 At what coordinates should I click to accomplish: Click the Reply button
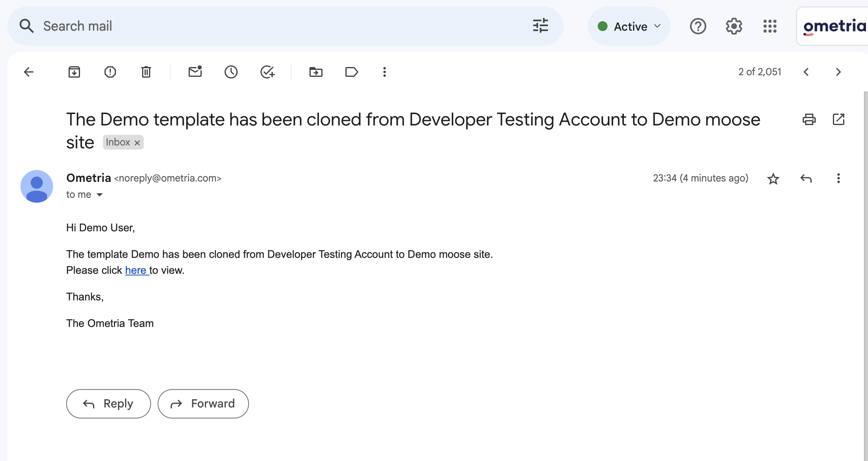(x=109, y=404)
